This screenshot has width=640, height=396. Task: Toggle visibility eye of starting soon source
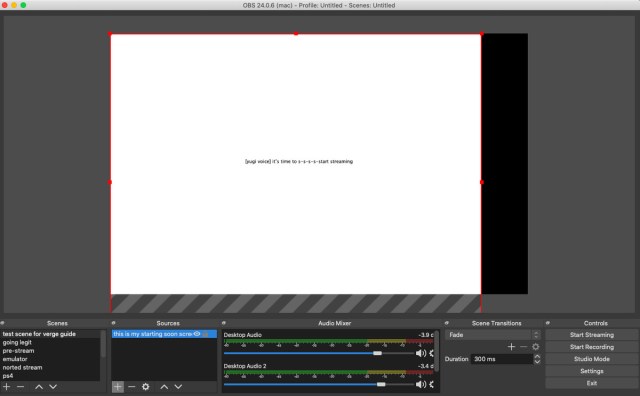197,334
